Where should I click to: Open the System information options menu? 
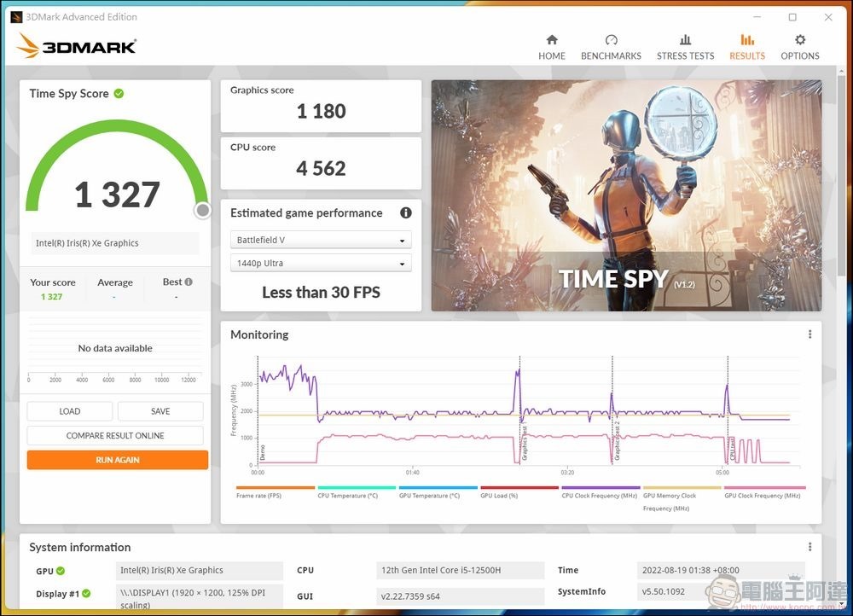pyautogui.click(x=809, y=546)
